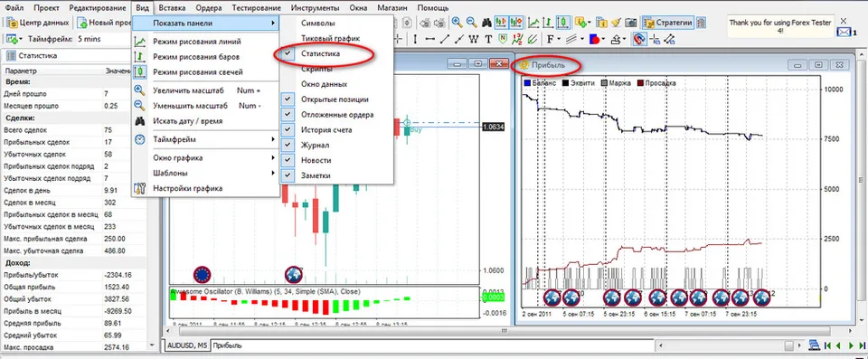
Task: Click the blue Баланс legend swatch
Action: [527, 83]
